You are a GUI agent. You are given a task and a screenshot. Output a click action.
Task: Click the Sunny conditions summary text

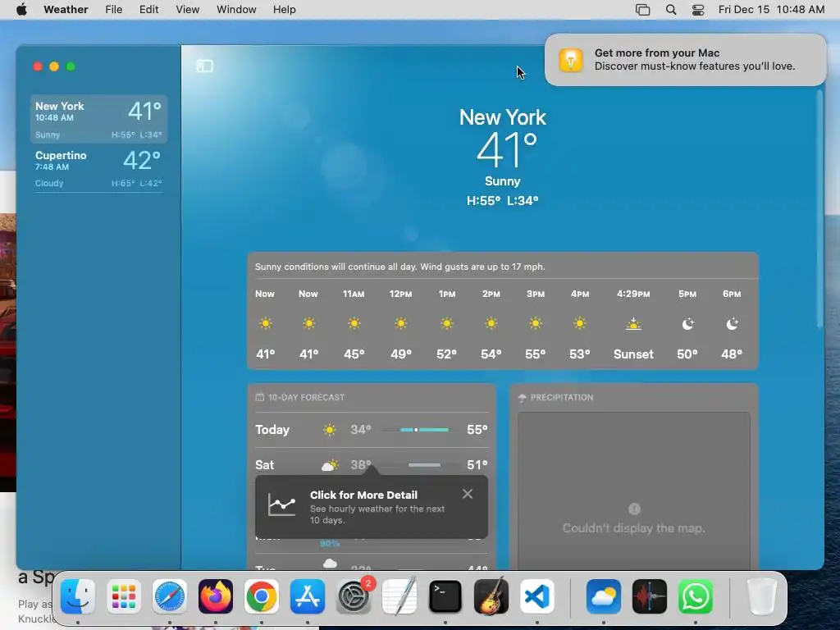[399, 267]
